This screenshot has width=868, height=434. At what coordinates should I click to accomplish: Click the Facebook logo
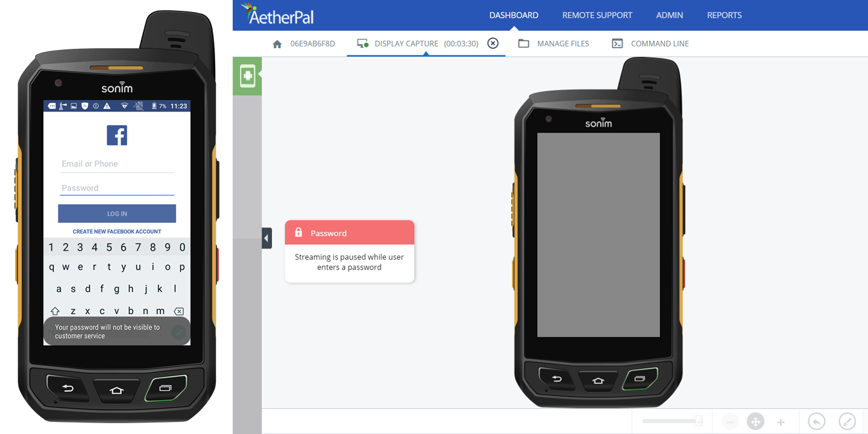[x=117, y=135]
